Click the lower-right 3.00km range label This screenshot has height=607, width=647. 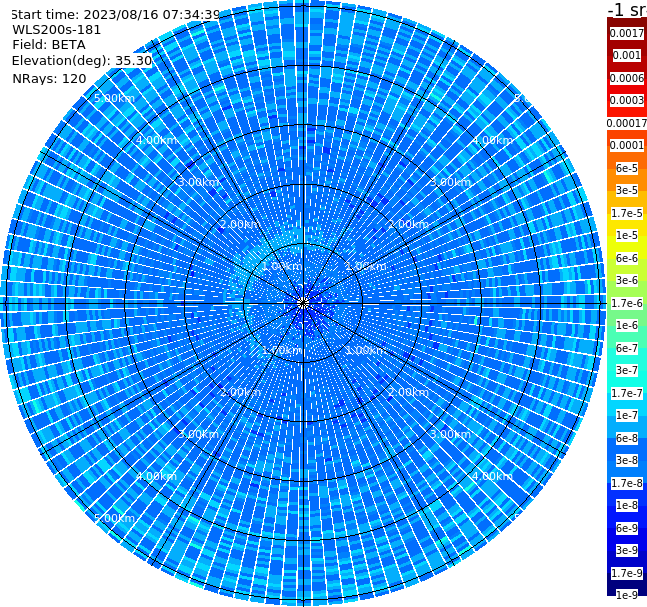point(450,434)
